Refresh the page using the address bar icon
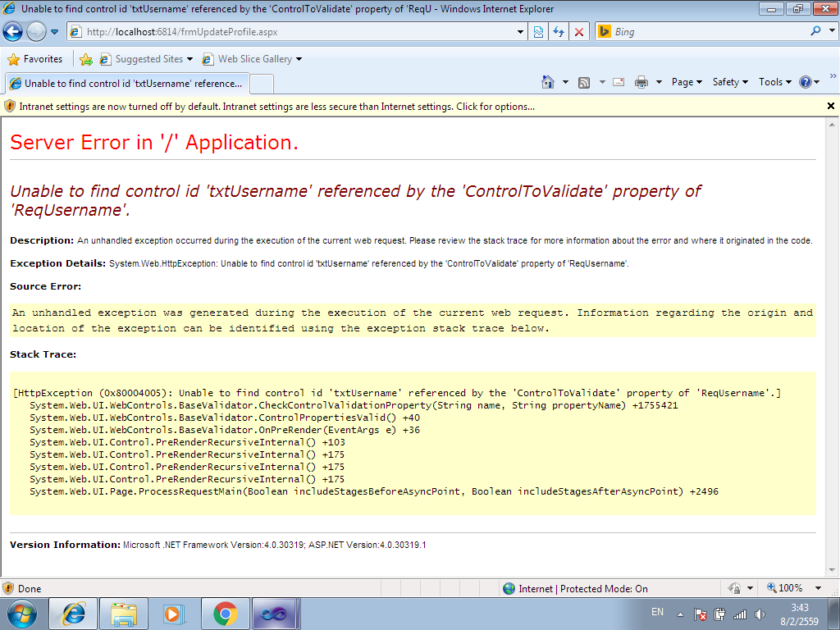Viewport: 840px width, 630px height. [559, 32]
